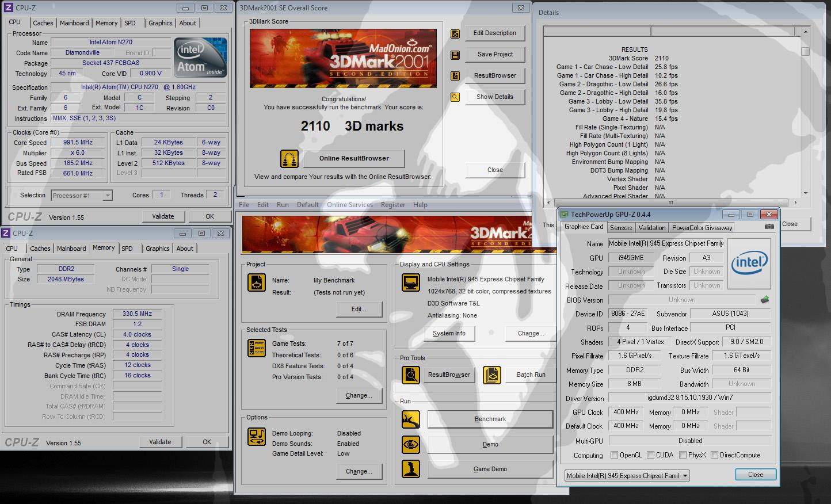Switch to the Validation tab in GPU-Z
This screenshot has width=831, height=504.
pos(652,227)
